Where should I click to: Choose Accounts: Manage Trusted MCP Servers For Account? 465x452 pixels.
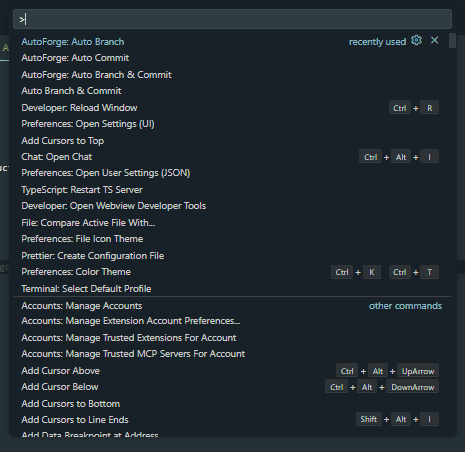232,354
